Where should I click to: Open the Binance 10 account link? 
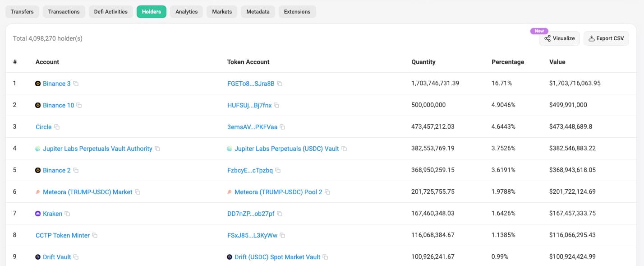(58, 105)
